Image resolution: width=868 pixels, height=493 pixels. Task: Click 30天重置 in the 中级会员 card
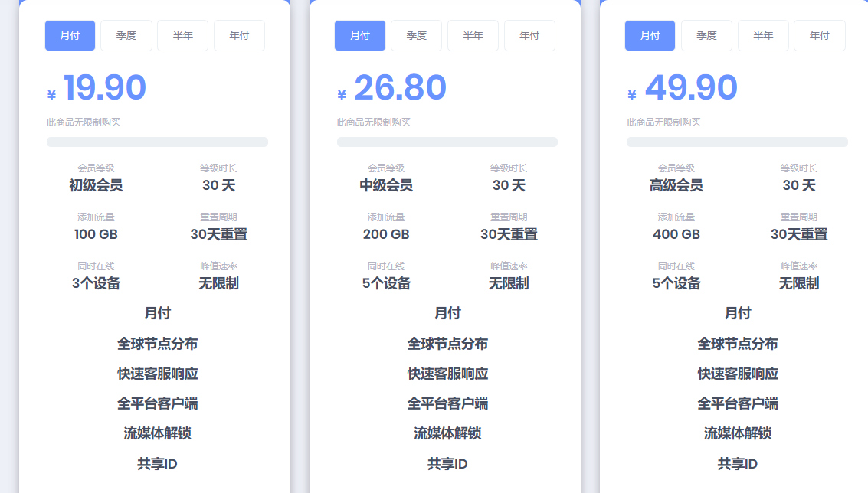click(x=509, y=234)
